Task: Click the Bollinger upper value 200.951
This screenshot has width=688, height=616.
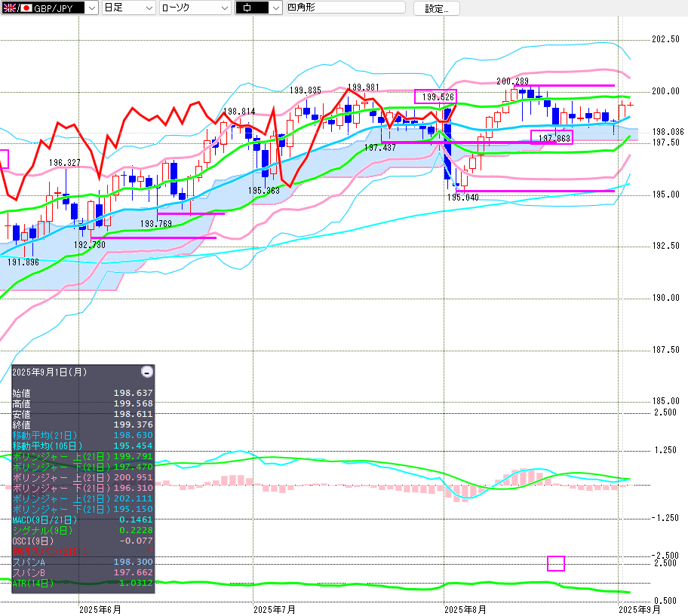Action: (x=134, y=477)
